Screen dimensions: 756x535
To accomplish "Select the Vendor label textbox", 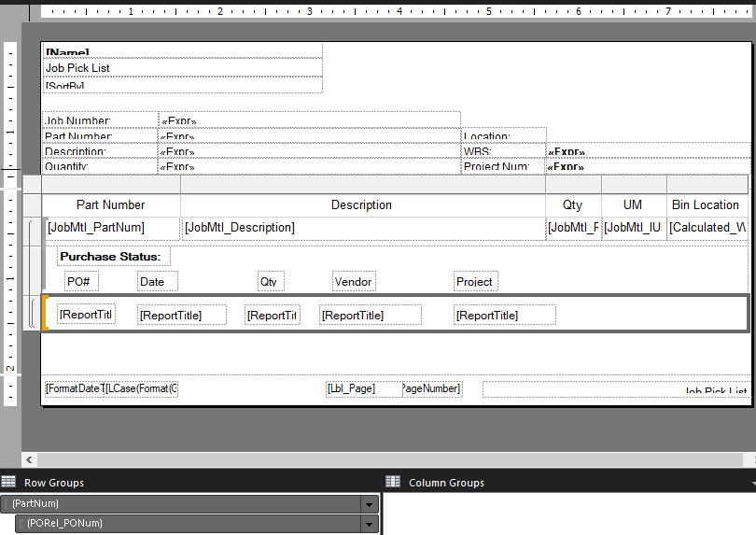I will click(x=354, y=282).
